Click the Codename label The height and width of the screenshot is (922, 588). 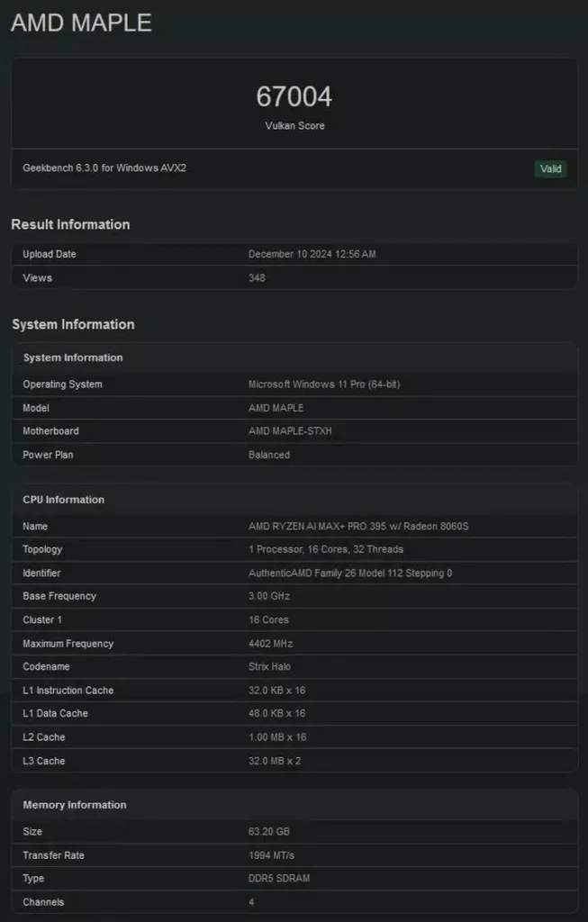click(46, 667)
